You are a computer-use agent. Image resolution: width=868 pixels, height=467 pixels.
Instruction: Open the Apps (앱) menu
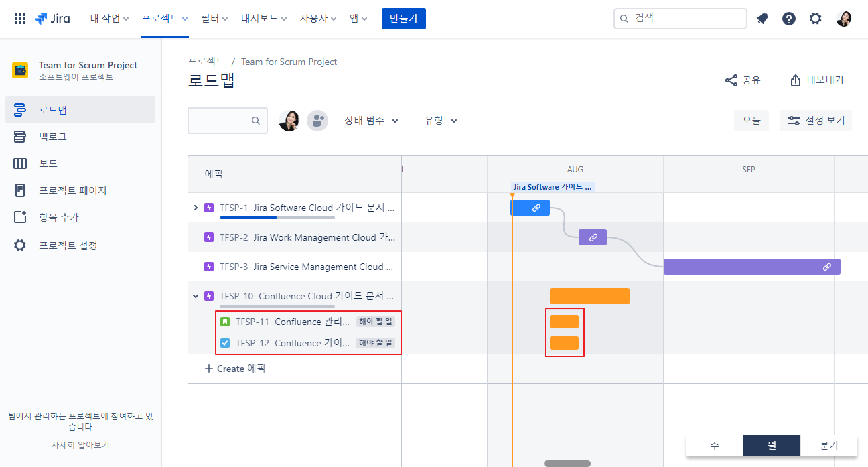358,19
